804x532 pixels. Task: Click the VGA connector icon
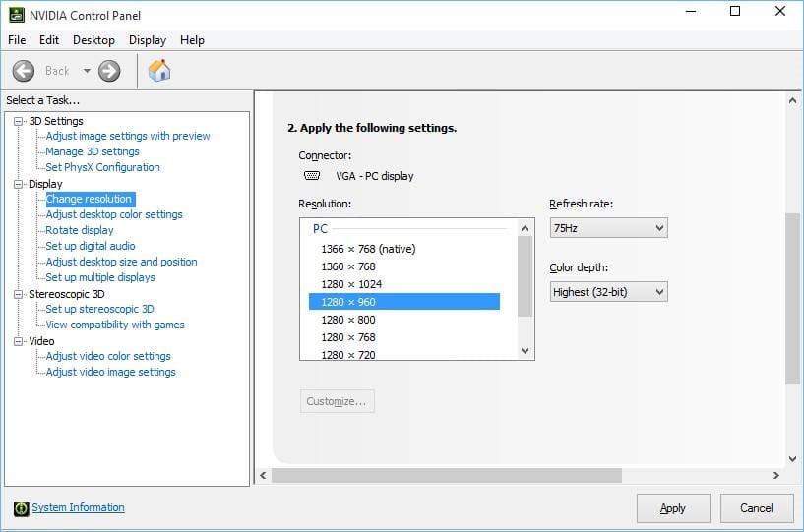[x=312, y=176]
